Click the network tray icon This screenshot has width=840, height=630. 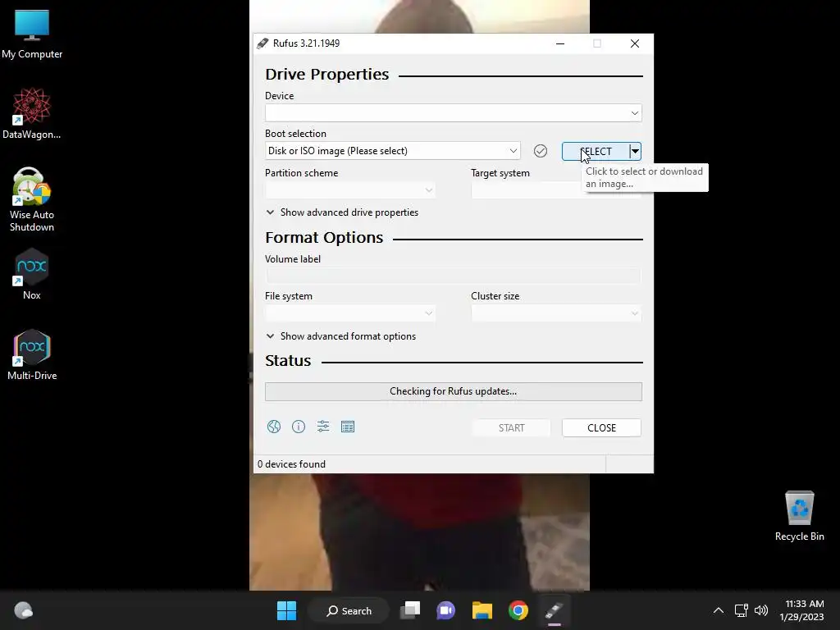click(x=742, y=610)
